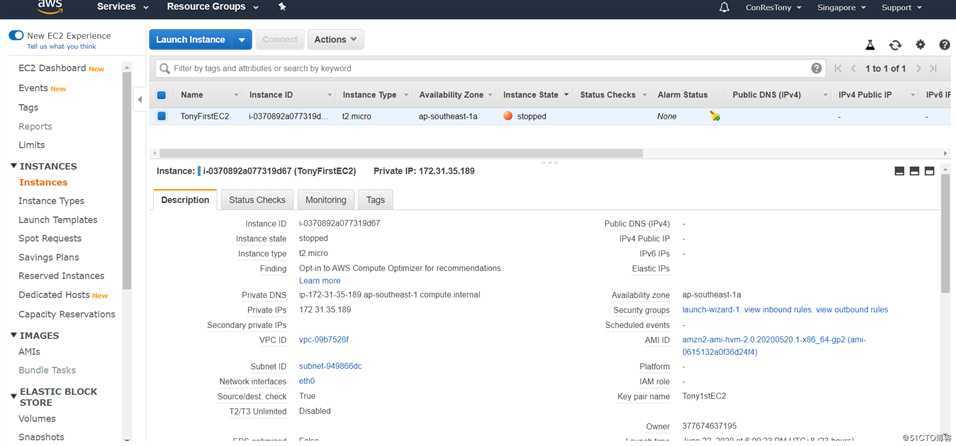Open AMIs in the sidebar
This screenshot has width=956, height=446.
coord(29,352)
